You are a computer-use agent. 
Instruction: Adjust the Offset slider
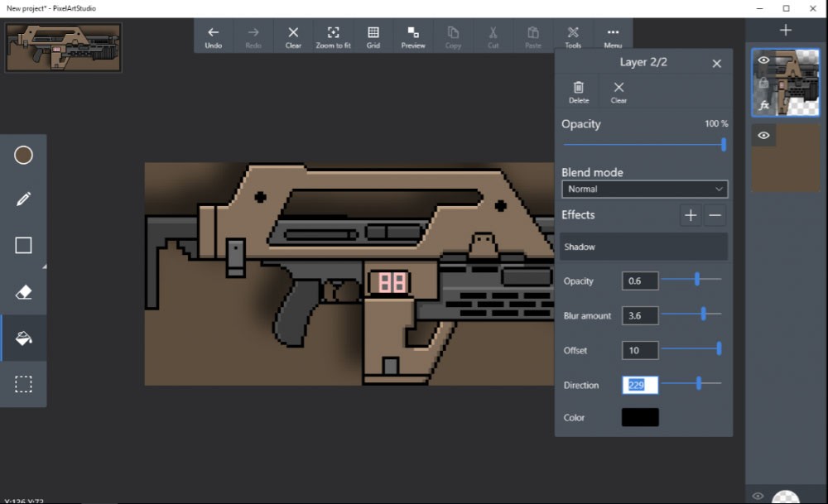tap(691, 348)
